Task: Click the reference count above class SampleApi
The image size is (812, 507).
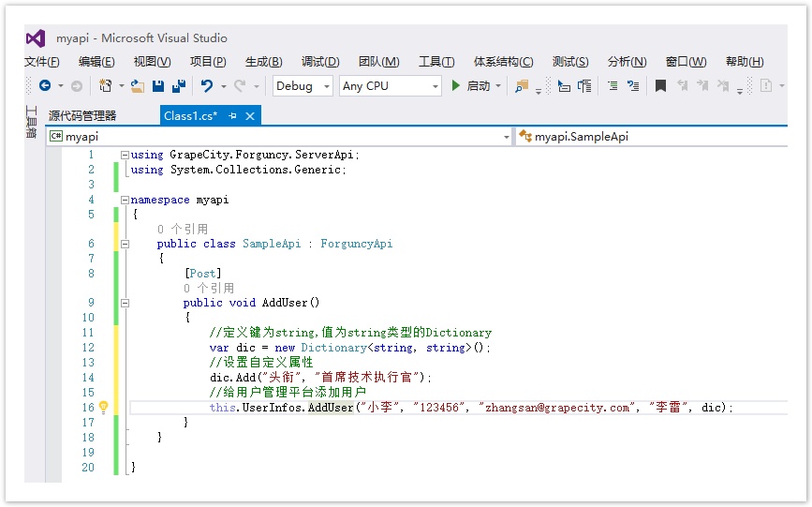Action: [183, 230]
